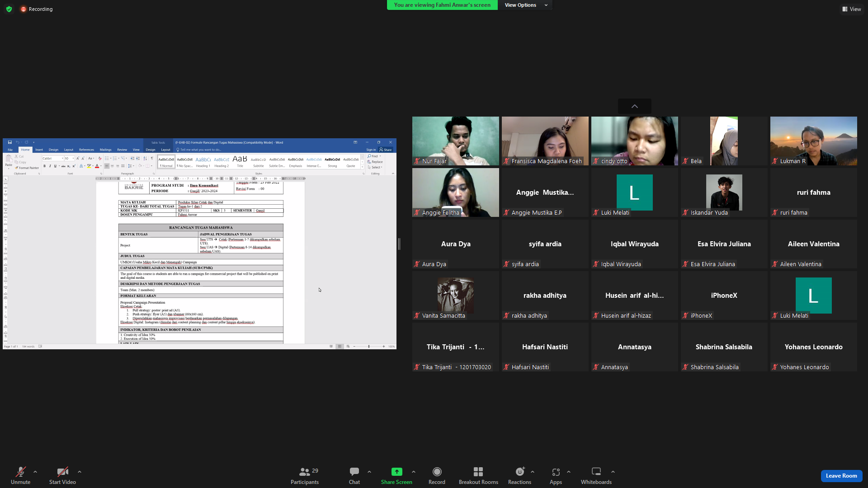Switch to Read Mode view in Word
Screen dimensions: 868x488
pos(331,347)
